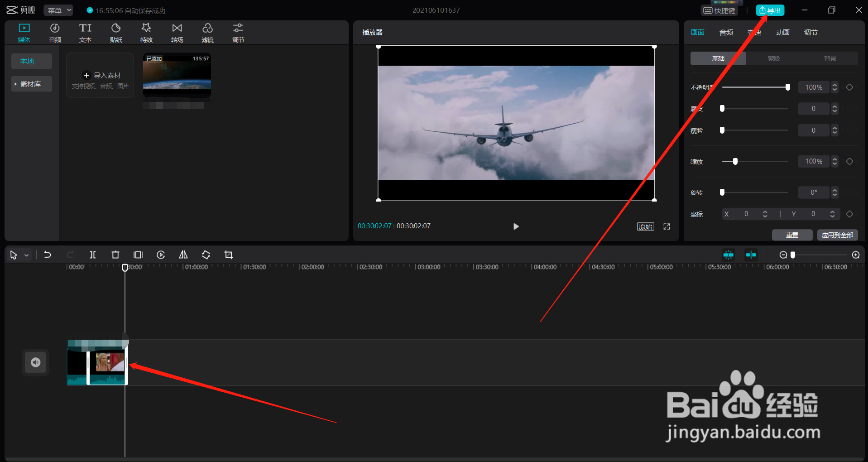Switch to 动画 animation tab
Screen dimensions: 868x462
click(x=783, y=33)
